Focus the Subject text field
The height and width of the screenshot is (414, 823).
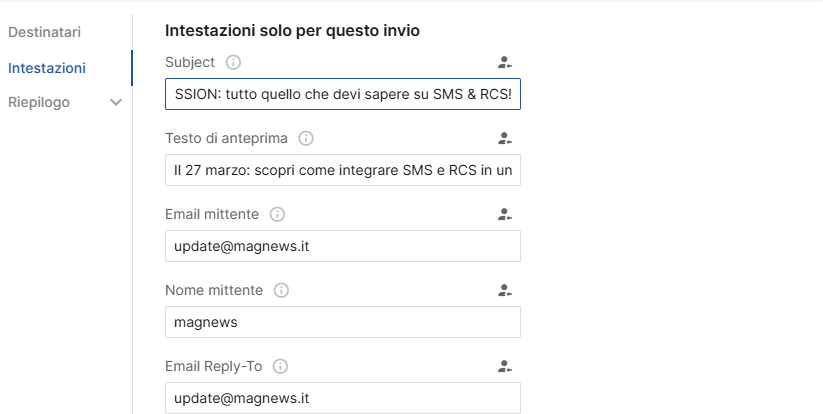tap(343, 94)
